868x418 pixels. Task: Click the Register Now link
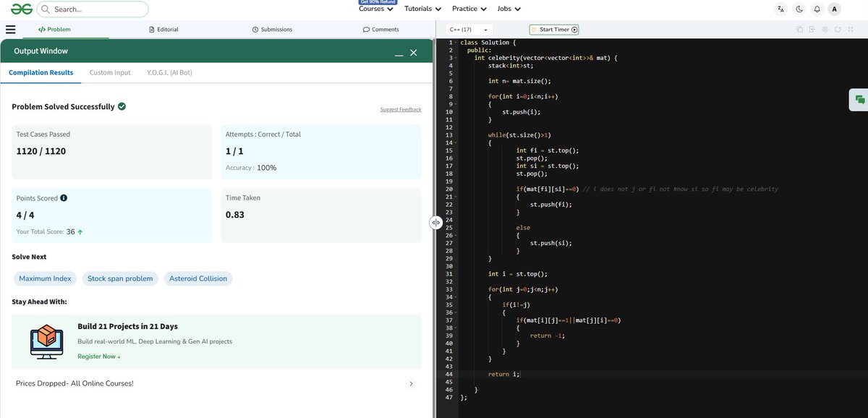tap(98, 357)
